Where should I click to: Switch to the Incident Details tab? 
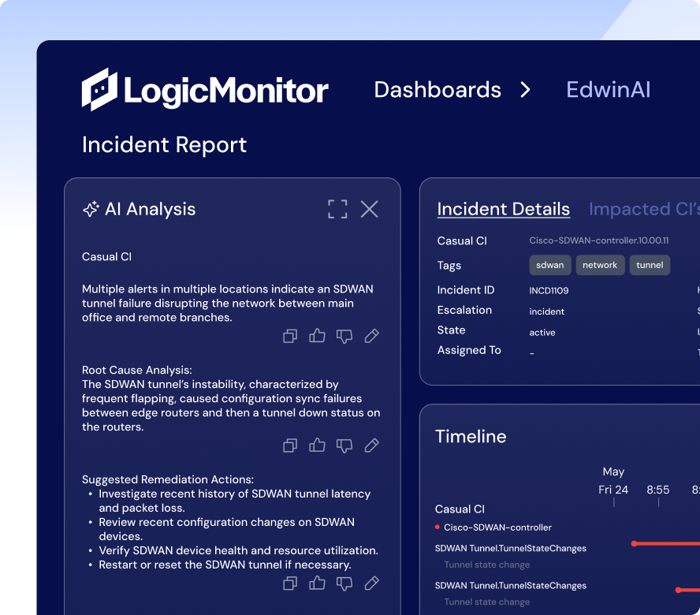pos(503,209)
